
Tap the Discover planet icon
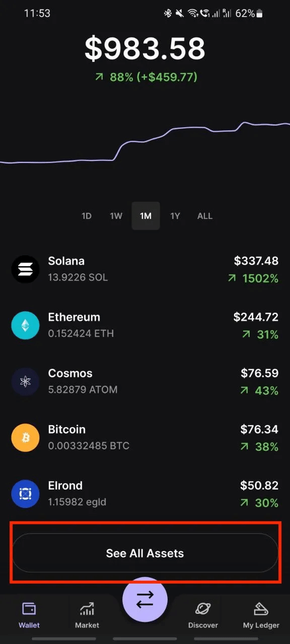(x=203, y=608)
